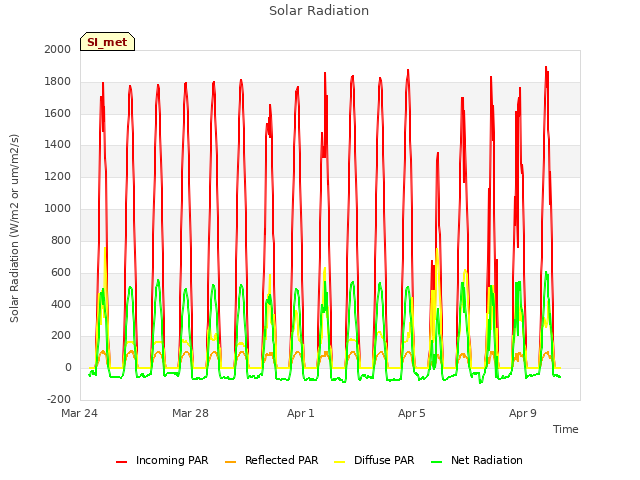Click the Mar 28 x-axis label

tap(190, 413)
